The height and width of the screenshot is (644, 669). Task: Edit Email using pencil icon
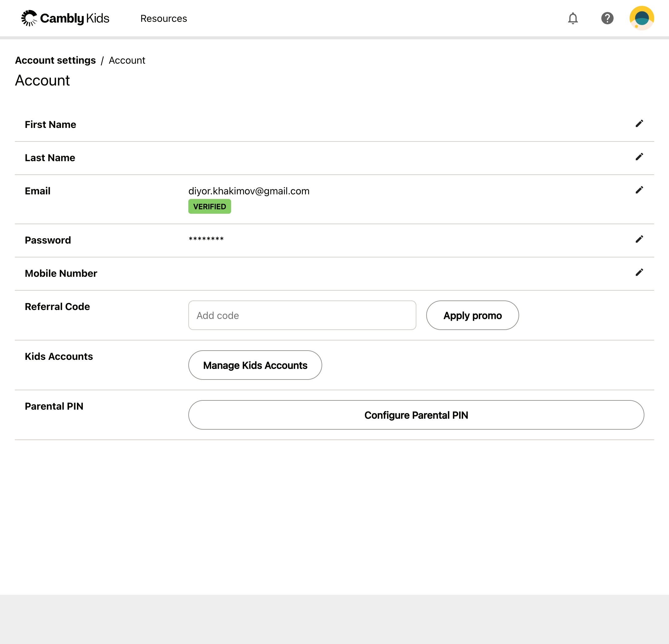tap(639, 190)
